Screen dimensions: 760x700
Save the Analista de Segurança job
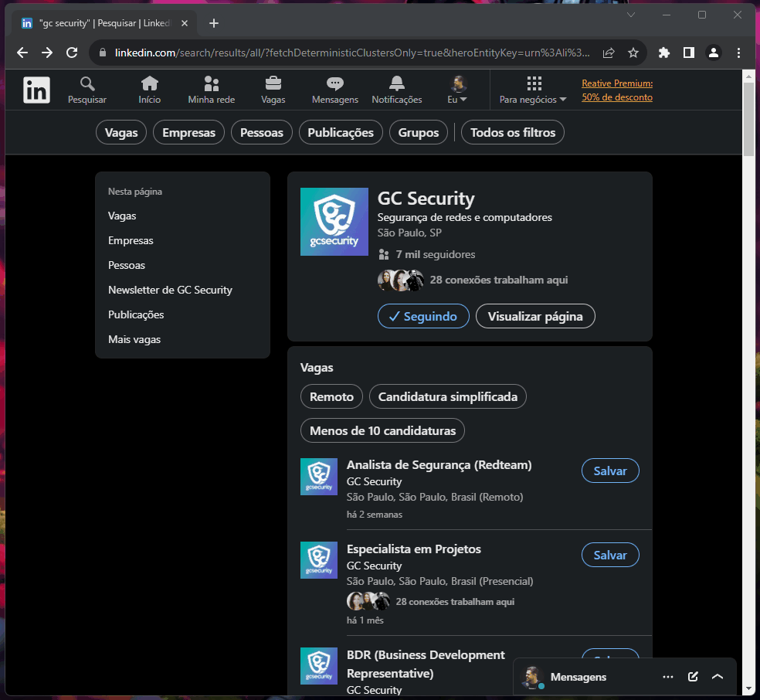pyautogui.click(x=610, y=471)
